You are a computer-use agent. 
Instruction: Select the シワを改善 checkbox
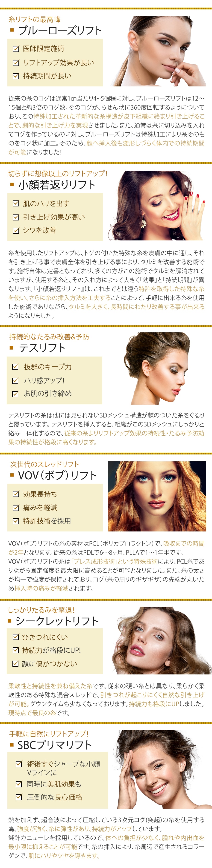15,231
